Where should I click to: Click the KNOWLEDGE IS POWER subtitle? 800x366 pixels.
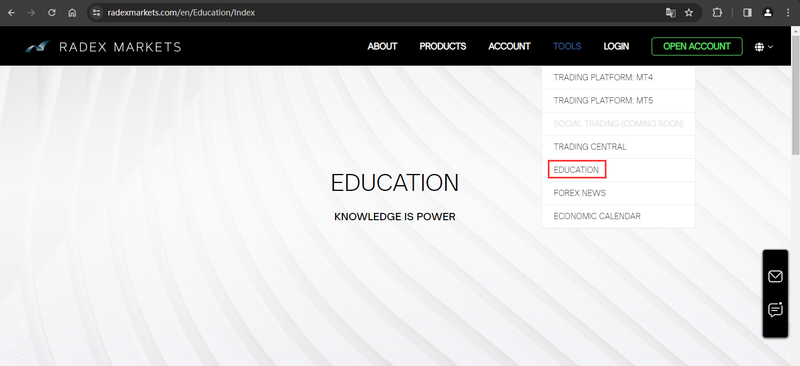tap(394, 217)
